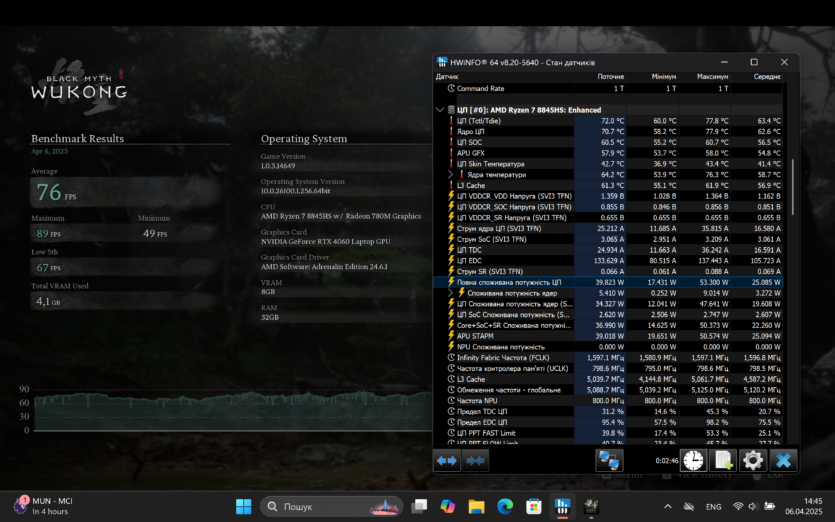835x522 pixels.
Task: Open File Explorer from the taskbar
Action: pyautogui.click(x=476, y=506)
